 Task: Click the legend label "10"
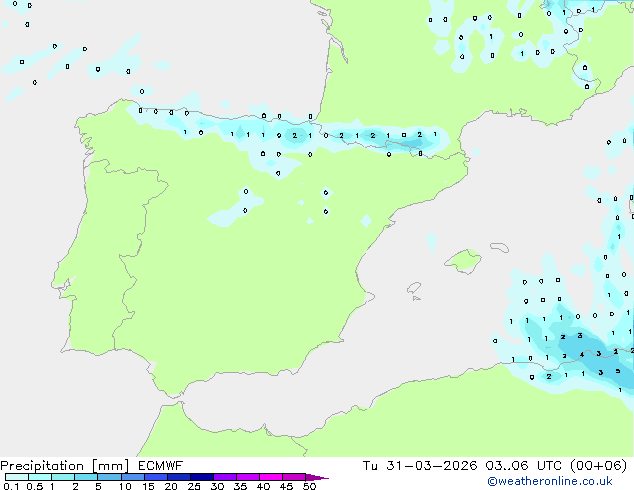tap(125, 486)
